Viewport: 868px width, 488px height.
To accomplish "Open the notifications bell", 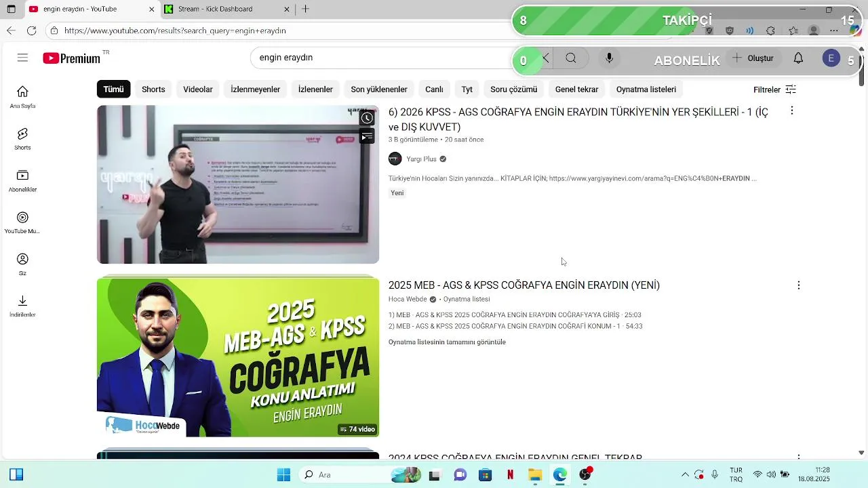I will [x=798, y=58].
